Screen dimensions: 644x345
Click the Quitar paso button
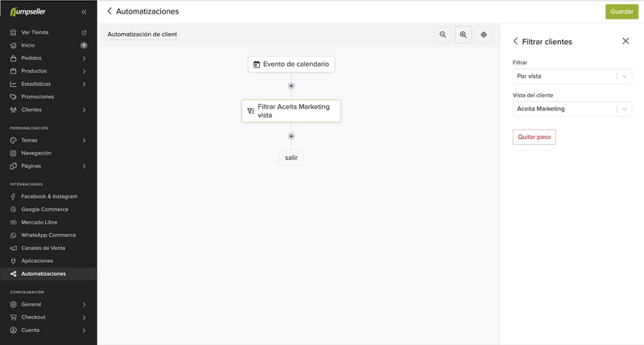[x=534, y=137]
